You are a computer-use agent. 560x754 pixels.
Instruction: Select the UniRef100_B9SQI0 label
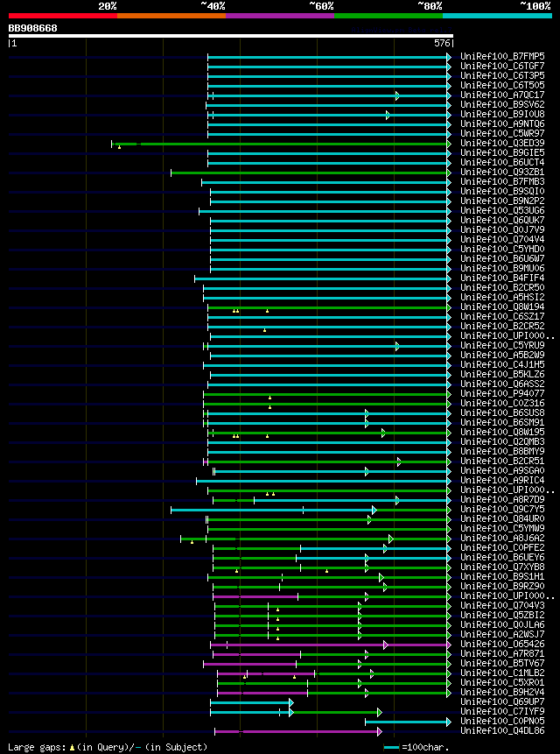coord(502,191)
